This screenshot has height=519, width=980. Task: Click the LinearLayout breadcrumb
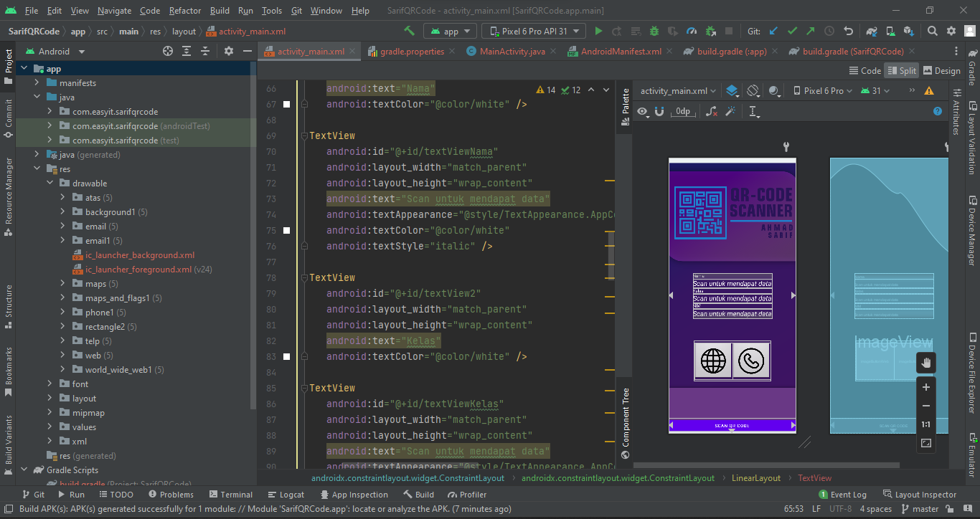click(756, 478)
